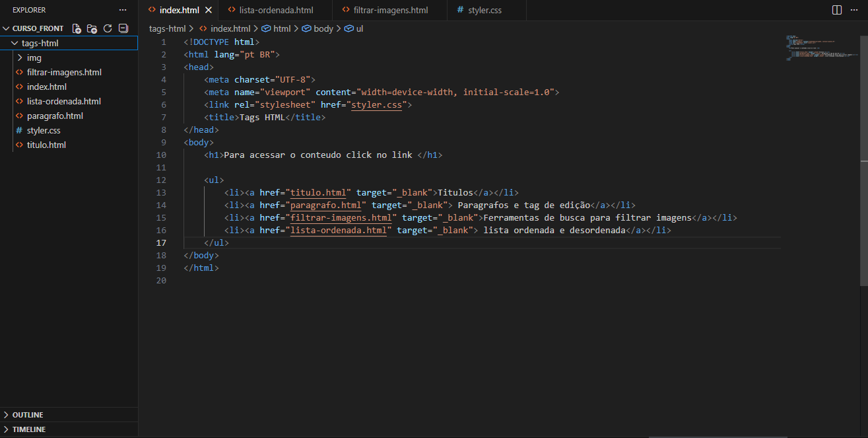868x438 pixels.
Task: Open editor's more actions ellipsis menu
Action: tap(854, 10)
